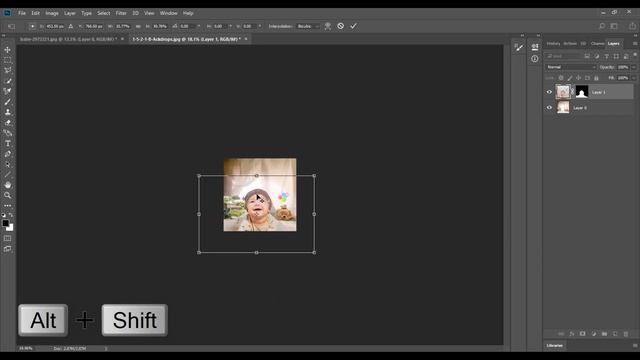
Task: Select the Hand tool
Action: [7, 185]
